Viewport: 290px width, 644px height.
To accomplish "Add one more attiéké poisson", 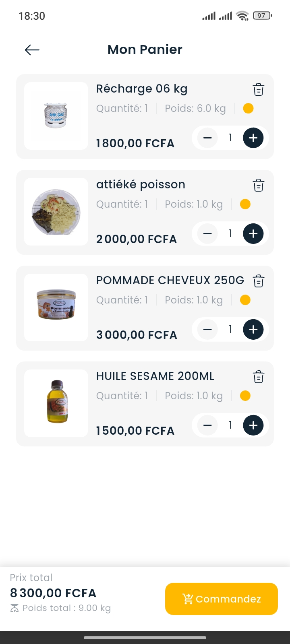I will pos(253,234).
